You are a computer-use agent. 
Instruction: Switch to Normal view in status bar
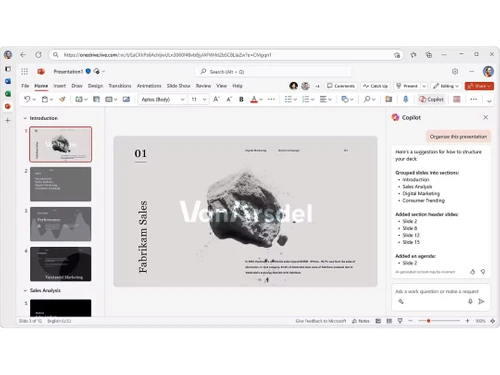[378, 321]
